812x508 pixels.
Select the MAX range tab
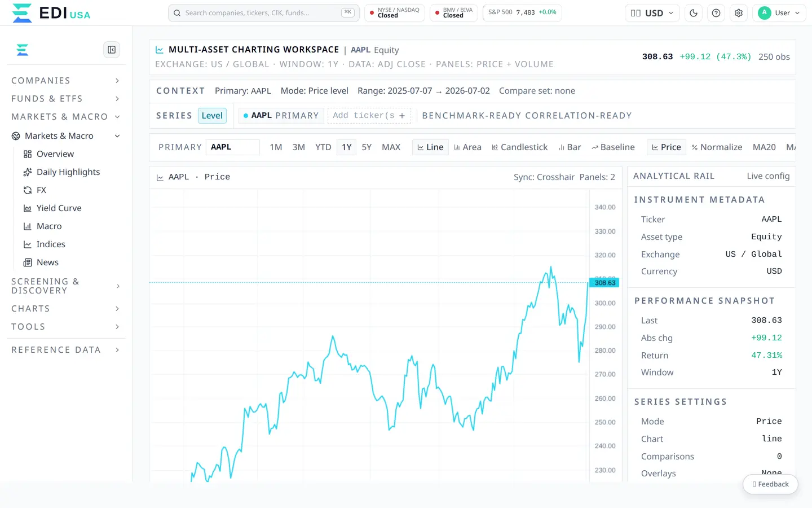click(391, 147)
